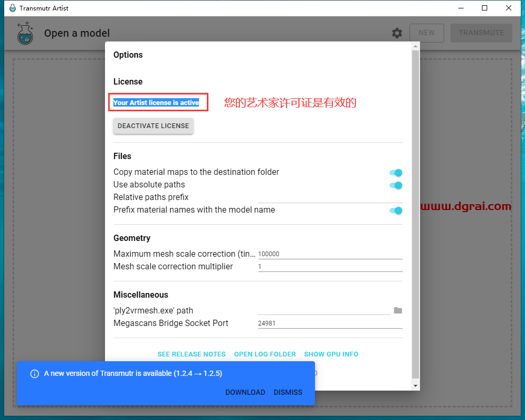Click the Relative paths prefix input field
This screenshot has height=420, width=525.
[x=330, y=197]
